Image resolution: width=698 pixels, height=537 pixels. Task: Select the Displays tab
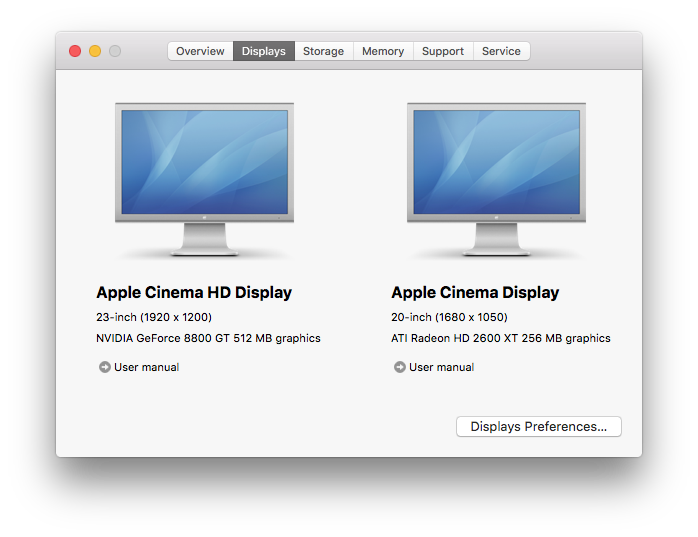click(x=264, y=51)
